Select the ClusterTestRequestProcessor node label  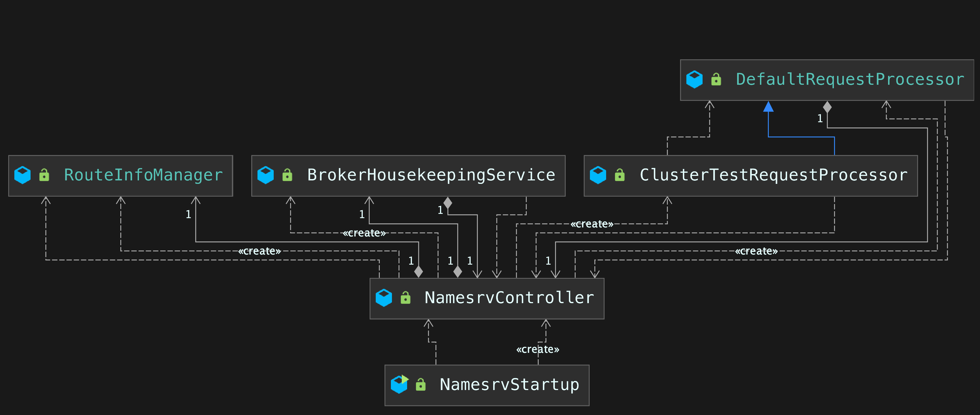pos(774,175)
